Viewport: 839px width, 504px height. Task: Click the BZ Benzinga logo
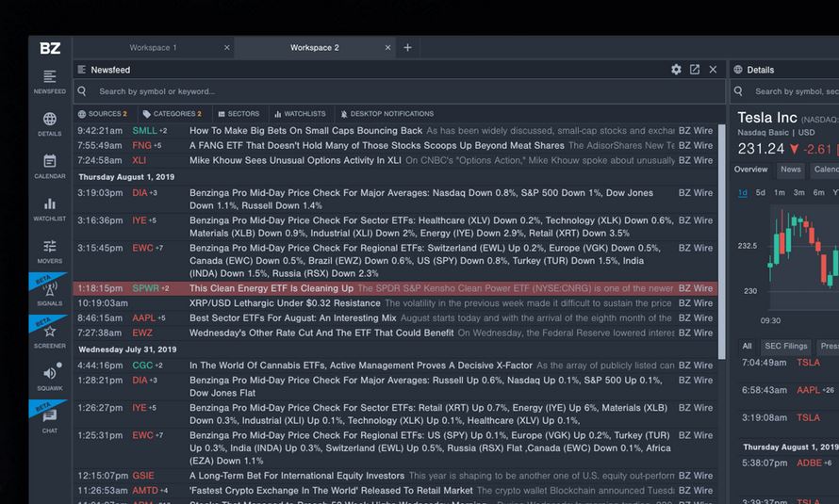[x=50, y=48]
